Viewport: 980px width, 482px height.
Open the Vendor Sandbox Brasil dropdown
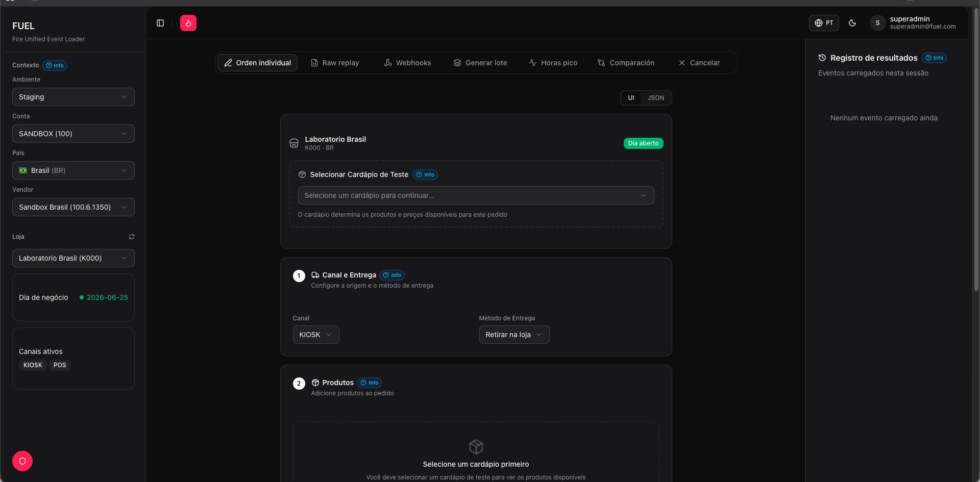[73, 207]
